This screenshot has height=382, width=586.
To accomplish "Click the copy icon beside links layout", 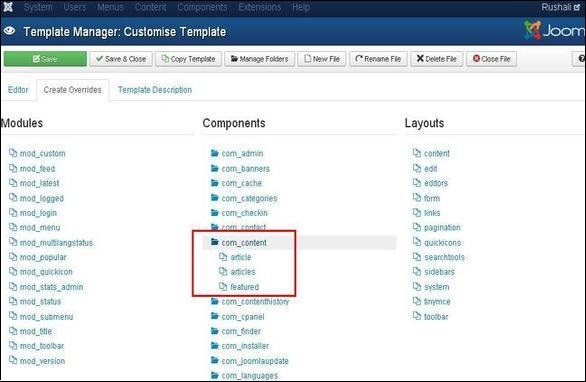I will click(417, 212).
